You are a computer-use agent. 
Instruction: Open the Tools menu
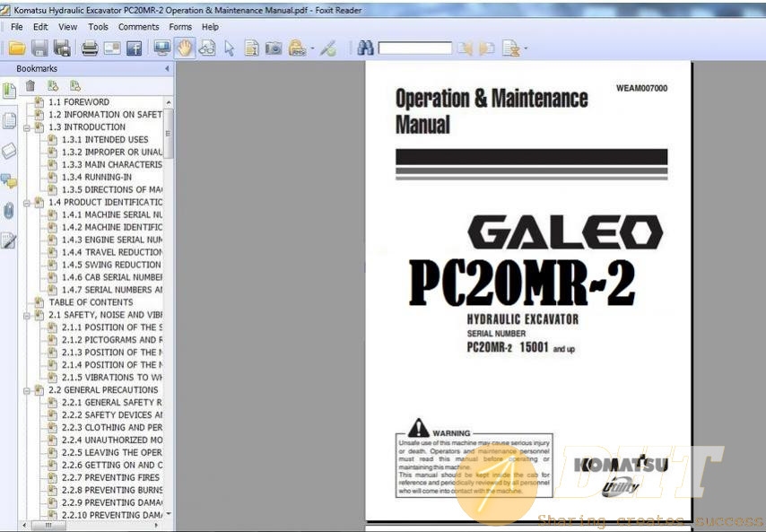98,27
